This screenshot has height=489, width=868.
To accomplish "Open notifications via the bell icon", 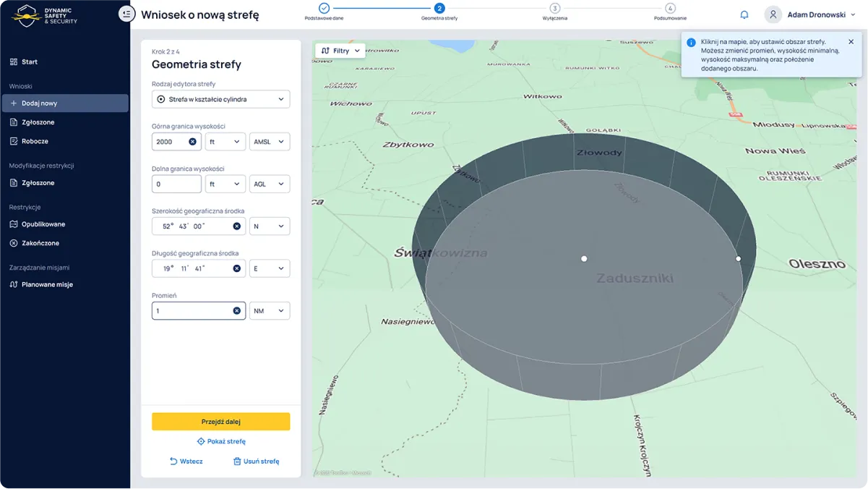I will pyautogui.click(x=744, y=14).
